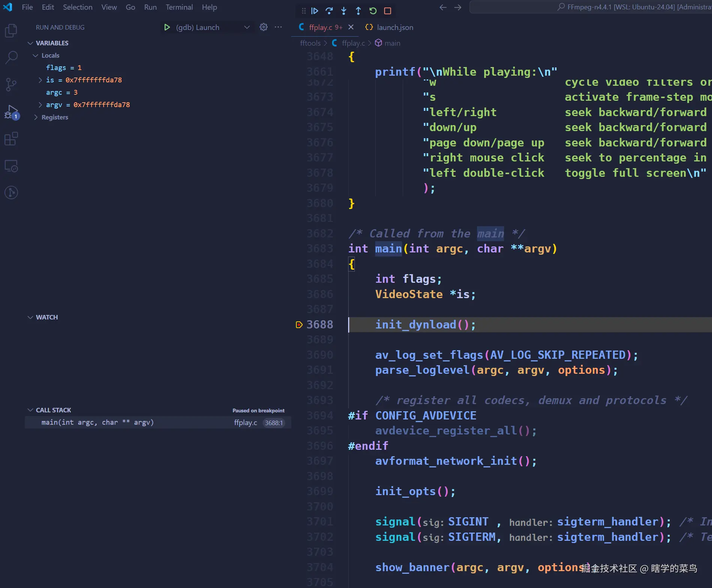The image size is (712, 588).
Task: Restart the debug session
Action: pos(373,11)
